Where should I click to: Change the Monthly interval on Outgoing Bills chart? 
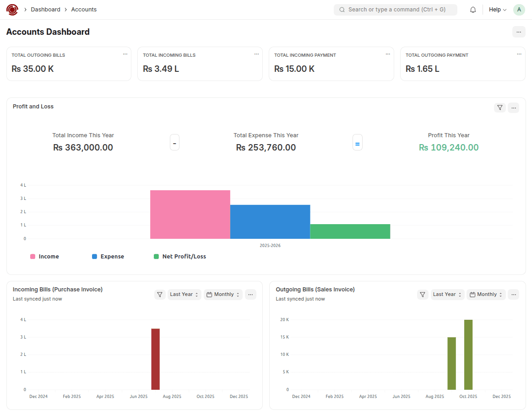click(486, 294)
